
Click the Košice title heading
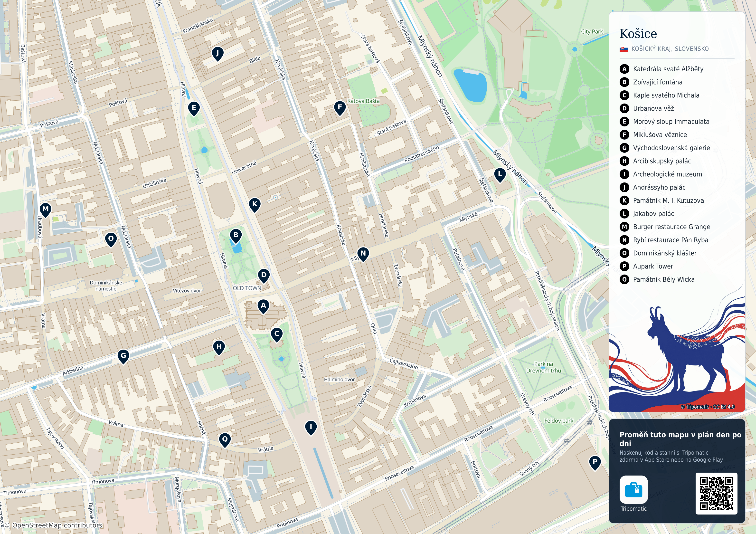coord(638,34)
